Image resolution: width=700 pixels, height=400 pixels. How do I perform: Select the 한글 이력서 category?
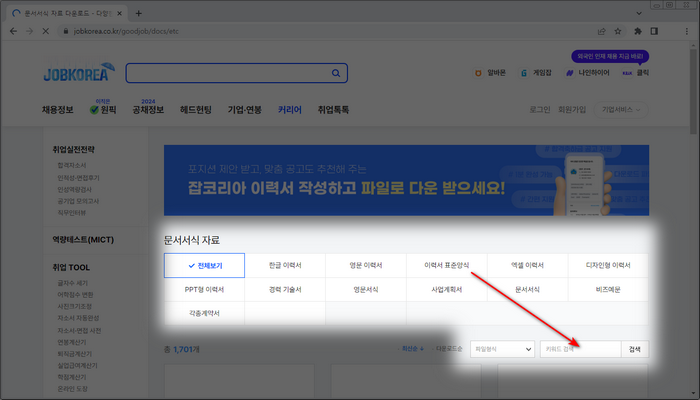pyautogui.click(x=285, y=266)
